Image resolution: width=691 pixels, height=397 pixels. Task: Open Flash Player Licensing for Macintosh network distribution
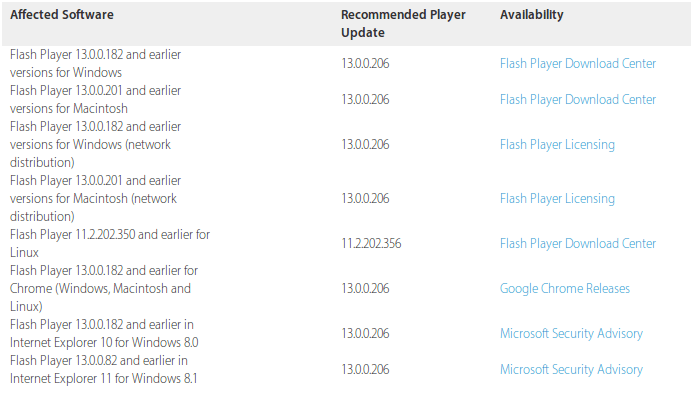click(557, 199)
